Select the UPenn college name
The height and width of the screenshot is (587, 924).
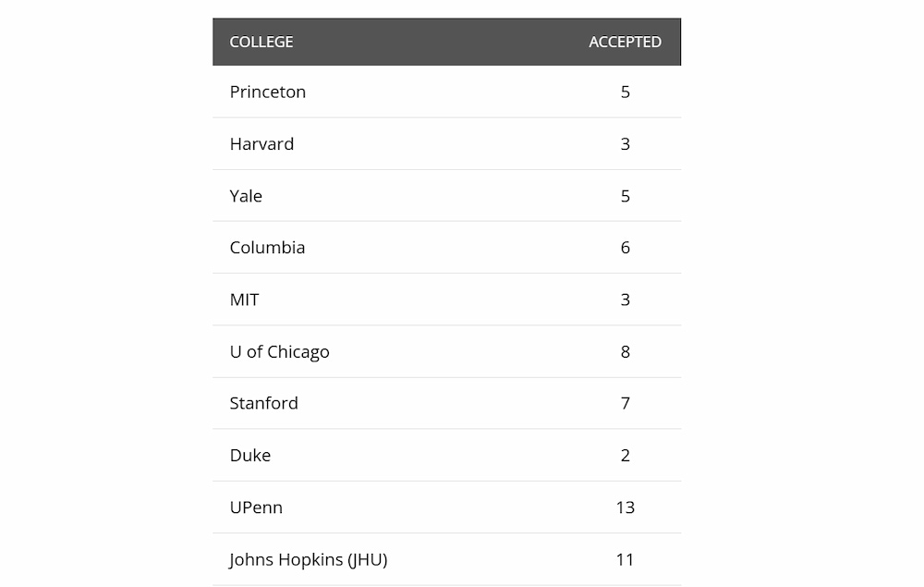point(256,508)
